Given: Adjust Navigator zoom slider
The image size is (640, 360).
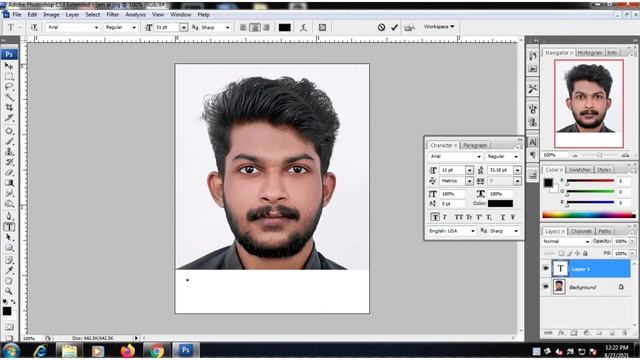Looking at the screenshot, I should [x=600, y=155].
